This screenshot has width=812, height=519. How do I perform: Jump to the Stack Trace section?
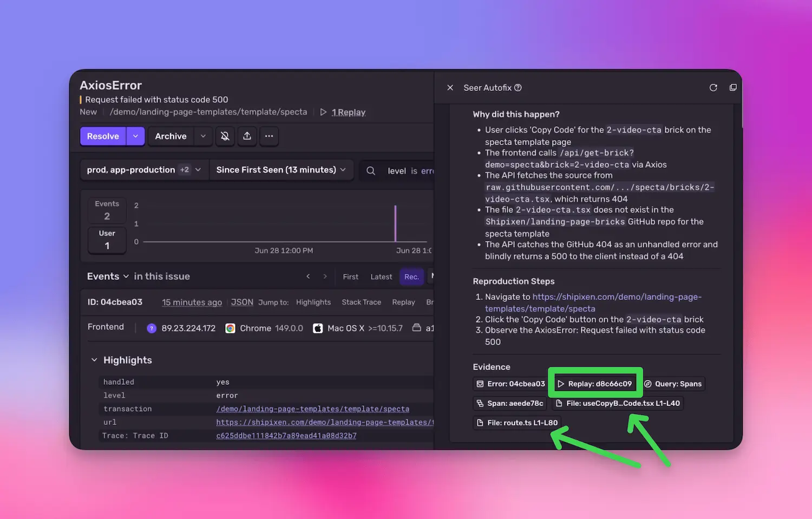pos(362,302)
